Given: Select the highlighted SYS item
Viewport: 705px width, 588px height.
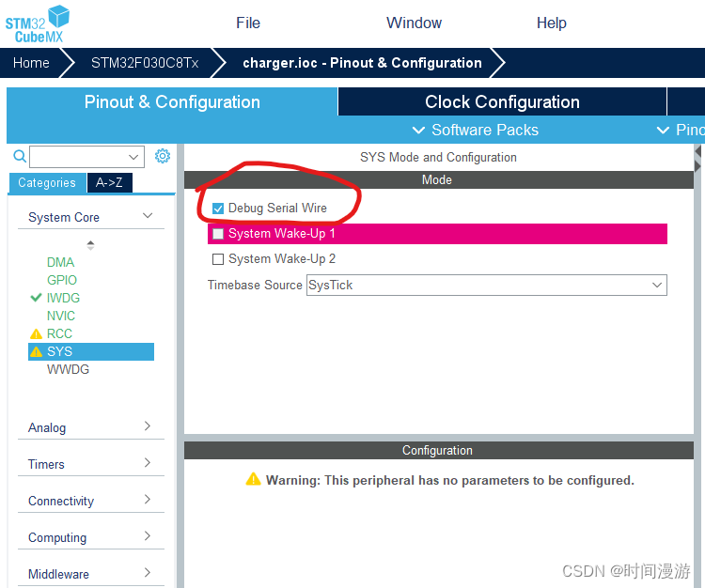Looking at the screenshot, I should coord(91,351).
